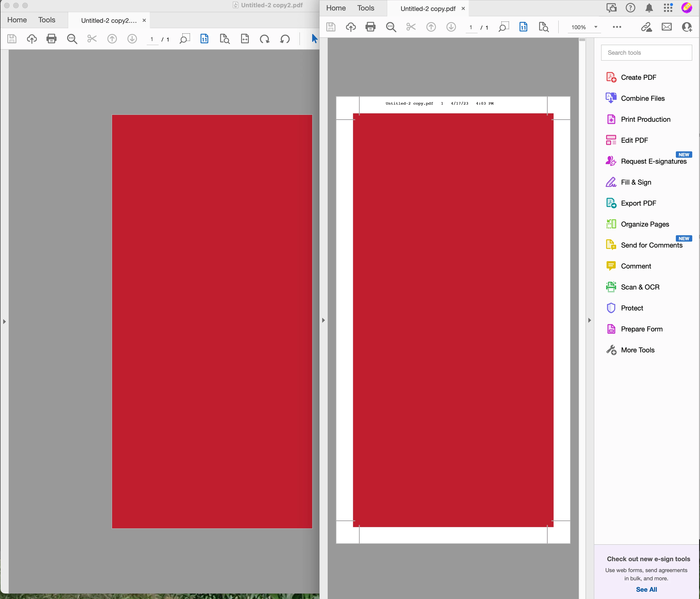The width and height of the screenshot is (700, 599).
Task: Open the 100% zoom level dropdown
Action: [x=596, y=27]
